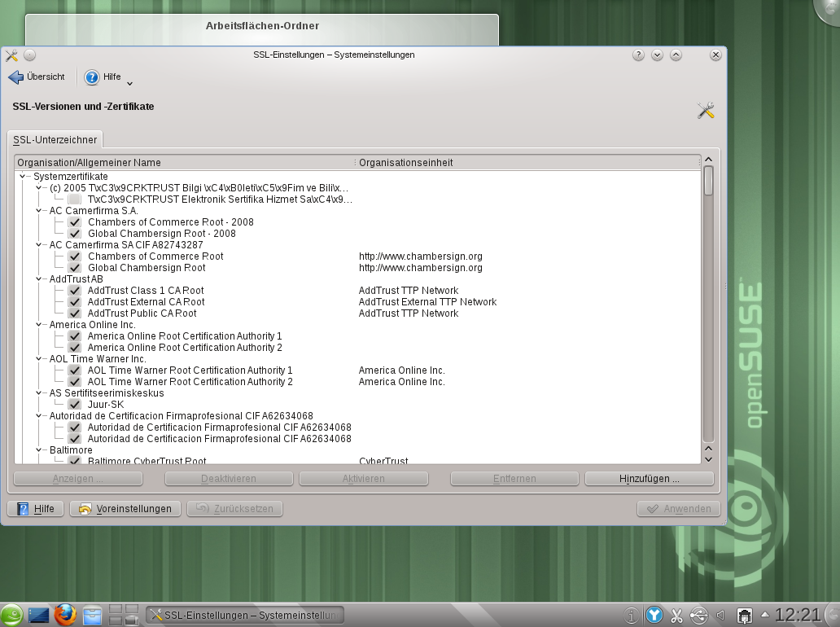
Task: Uncheck the Juur-SK certificate
Action: 74,405
